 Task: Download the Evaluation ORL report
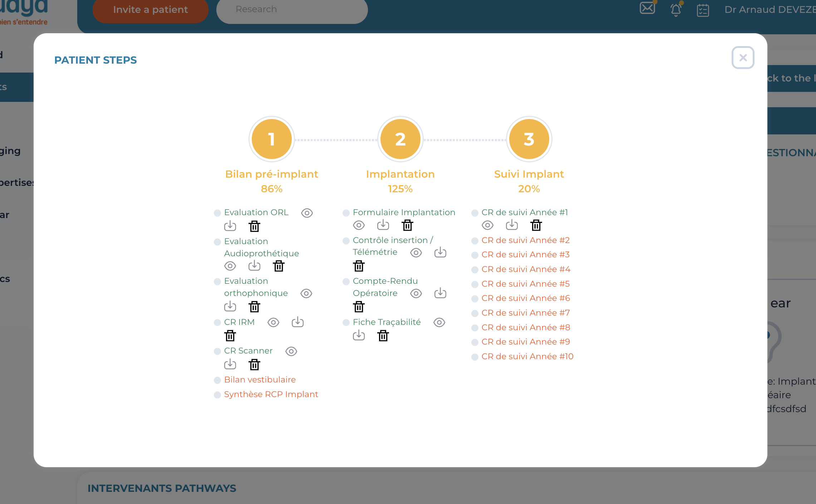[230, 226]
